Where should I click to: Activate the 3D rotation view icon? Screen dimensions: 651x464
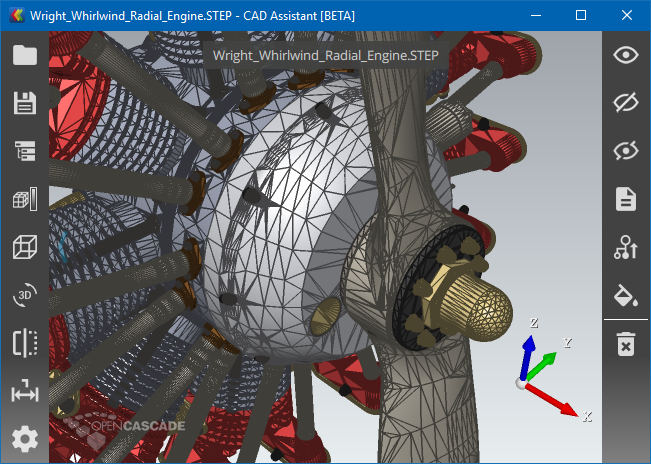[x=25, y=295]
